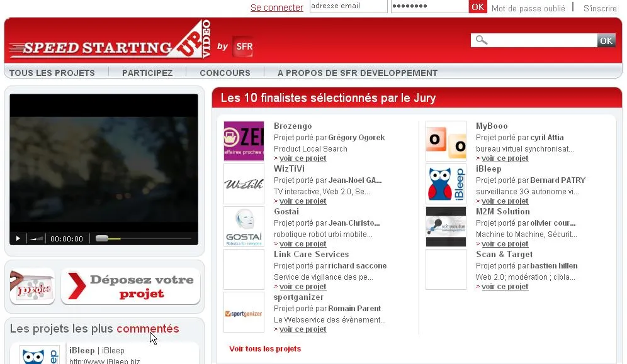The width and height of the screenshot is (627, 364).
Task: Play the video in the player
Action: tap(18, 239)
